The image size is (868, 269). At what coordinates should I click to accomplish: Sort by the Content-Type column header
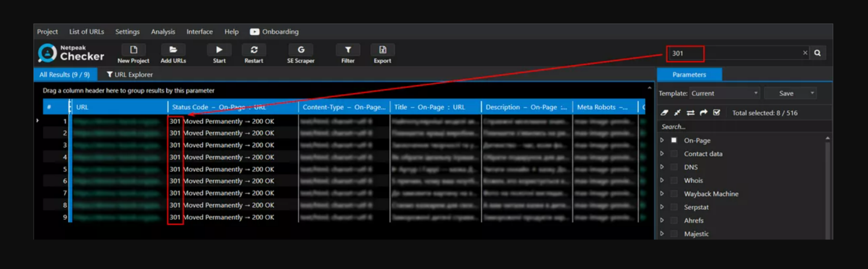coord(344,107)
